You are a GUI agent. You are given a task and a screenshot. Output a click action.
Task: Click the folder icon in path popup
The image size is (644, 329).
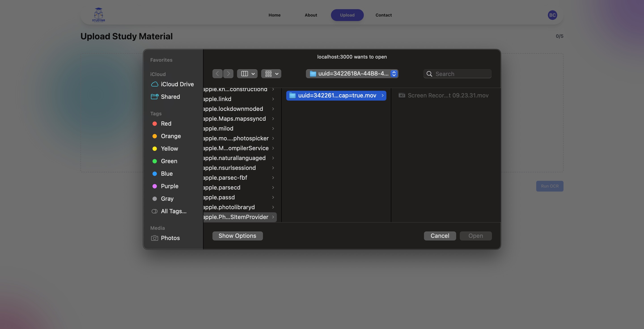[x=313, y=74]
